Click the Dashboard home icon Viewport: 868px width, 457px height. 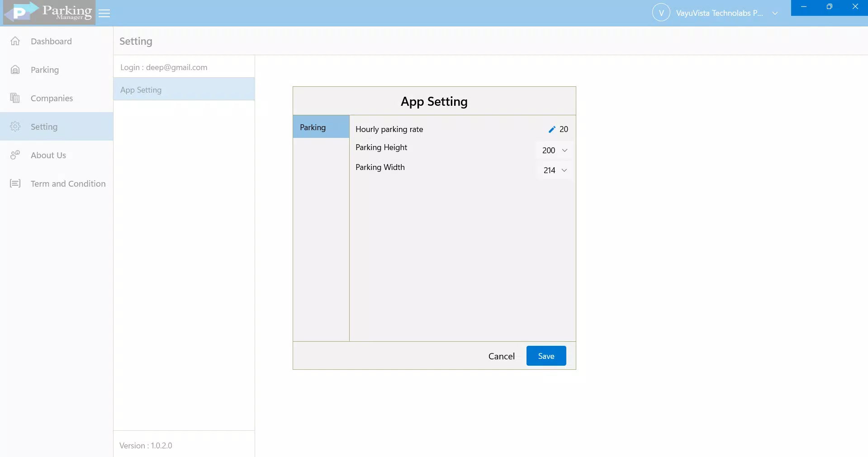15,41
